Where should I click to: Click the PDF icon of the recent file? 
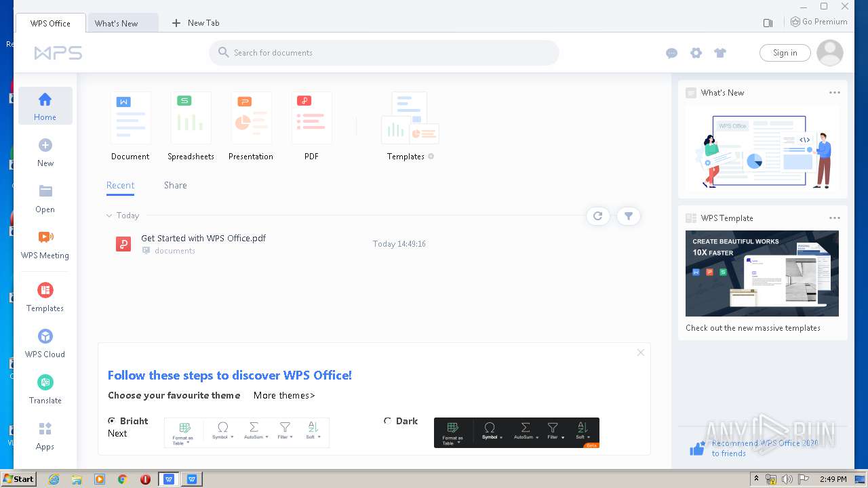(x=123, y=244)
